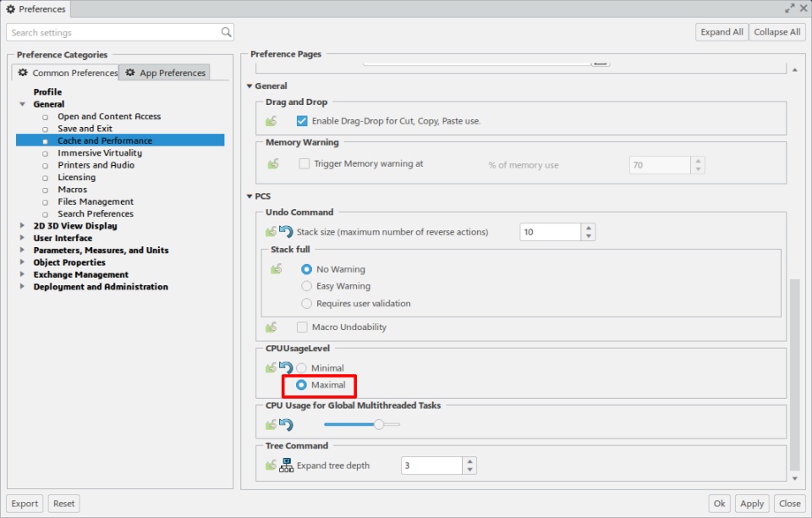This screenshot has width=812, height=518.
Task: Select Open and Content Access item
Action: point(109,116)
